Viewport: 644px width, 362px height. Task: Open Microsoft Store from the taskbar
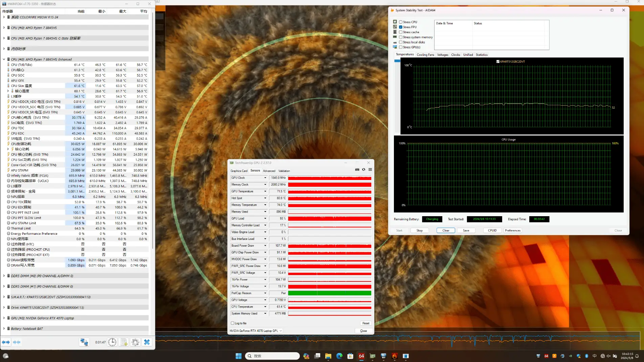(350, 356)
